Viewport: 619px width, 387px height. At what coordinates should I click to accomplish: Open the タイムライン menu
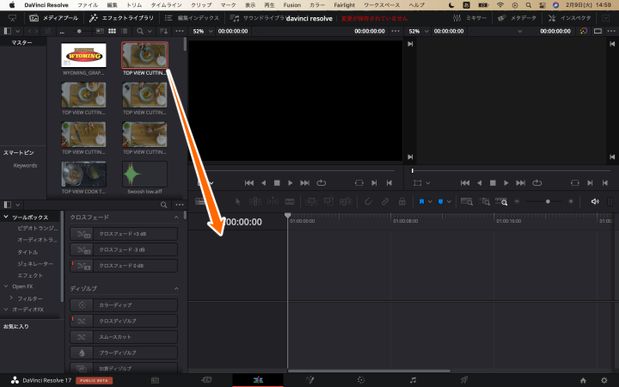(166, 5)
